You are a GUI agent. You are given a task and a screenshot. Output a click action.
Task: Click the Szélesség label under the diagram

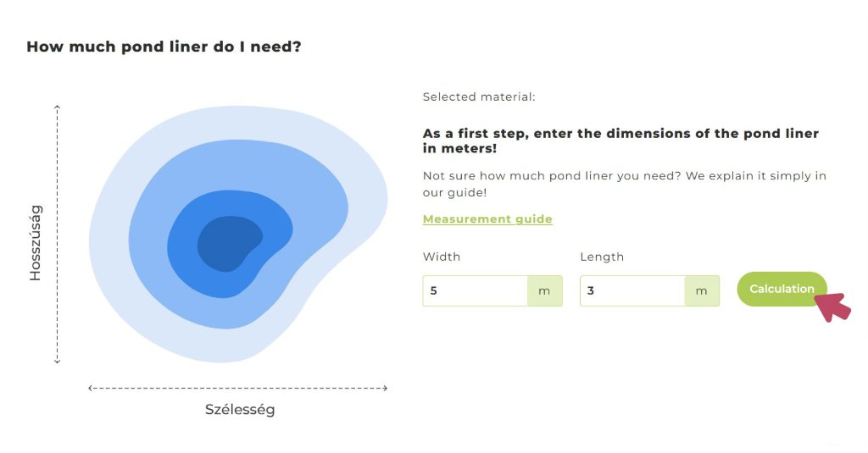pyautogui.click(x=240, y=410)
